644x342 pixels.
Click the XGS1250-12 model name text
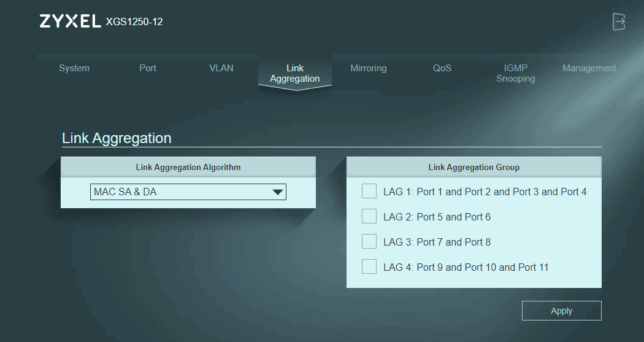click(x=134, y=22)
